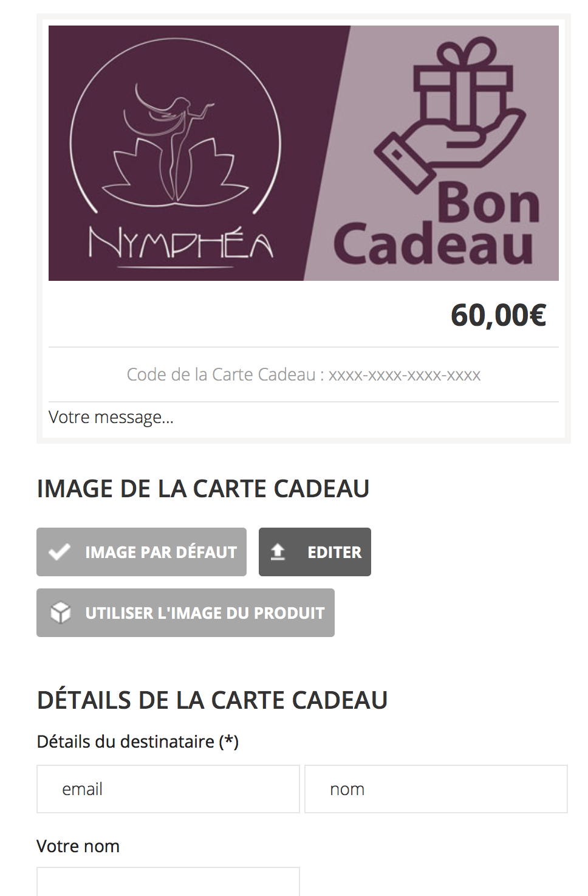Click the Votre message placeholder text
The image size is (588, 896).
pyautogui.click(x=111, y=417)
